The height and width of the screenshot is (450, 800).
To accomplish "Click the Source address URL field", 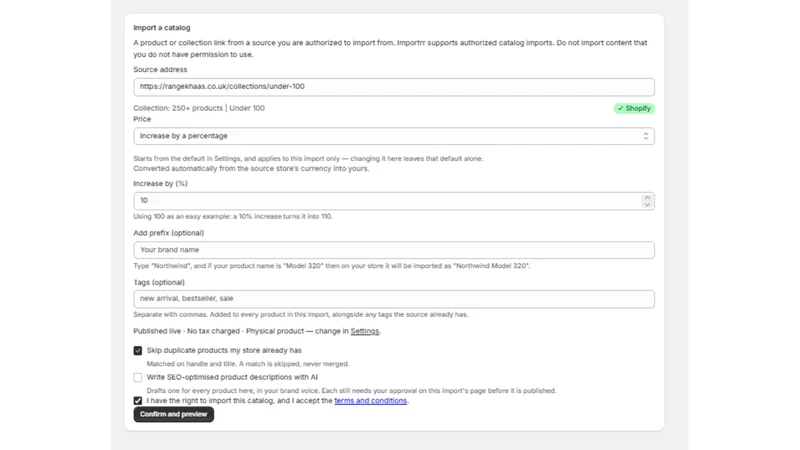I will click(394, 87).
